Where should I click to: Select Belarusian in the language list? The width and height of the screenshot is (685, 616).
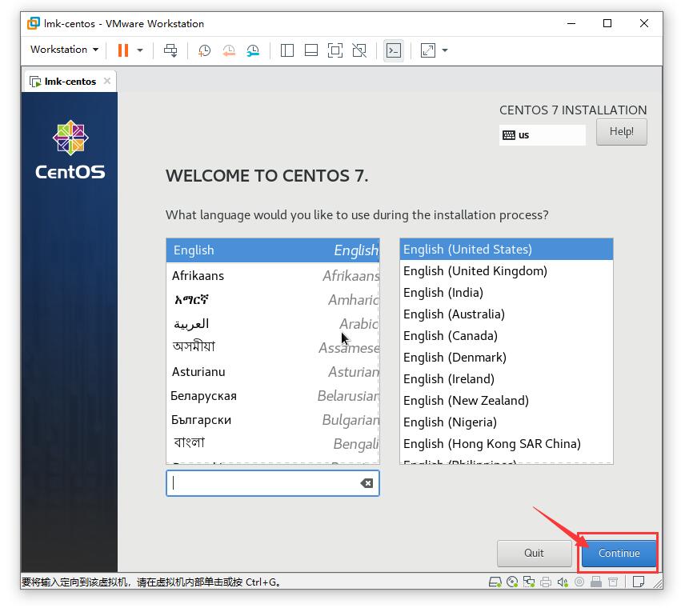(273, 396)
